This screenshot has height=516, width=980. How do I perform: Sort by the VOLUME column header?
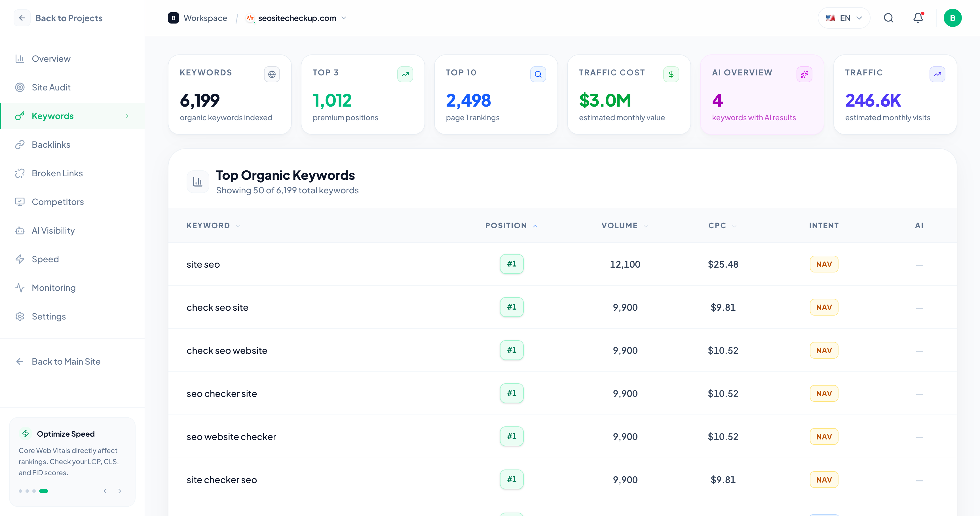[x=624, y=225]
